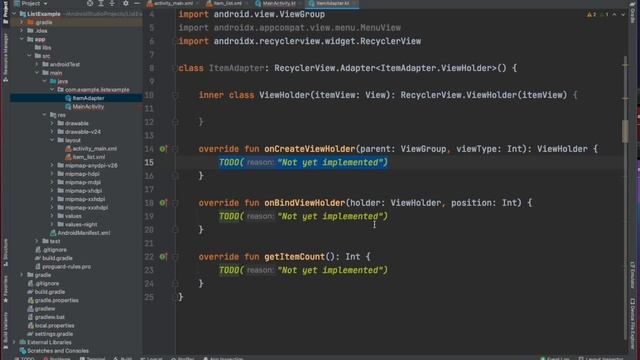
Task: Collapse the main folder
Action: 37,73
